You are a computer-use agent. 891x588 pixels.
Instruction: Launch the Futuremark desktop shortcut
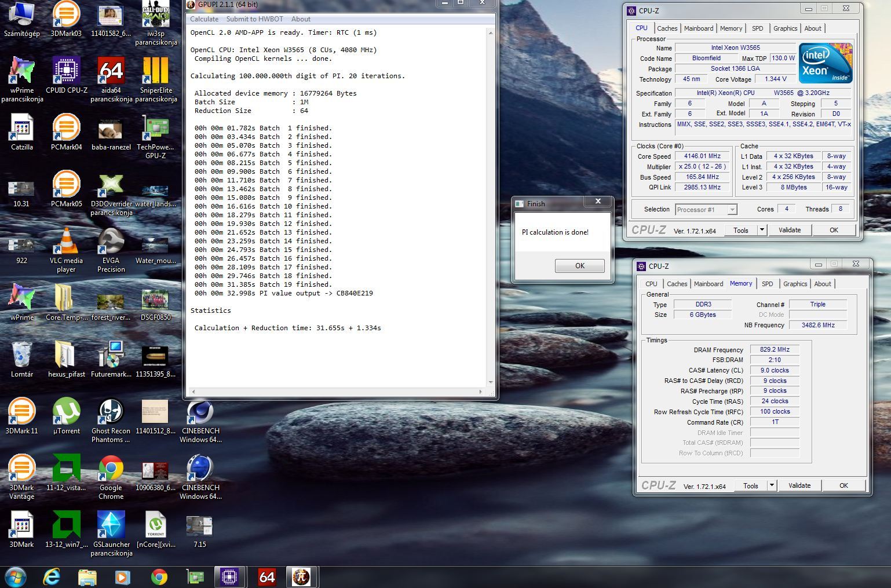[x=111, y=359]
